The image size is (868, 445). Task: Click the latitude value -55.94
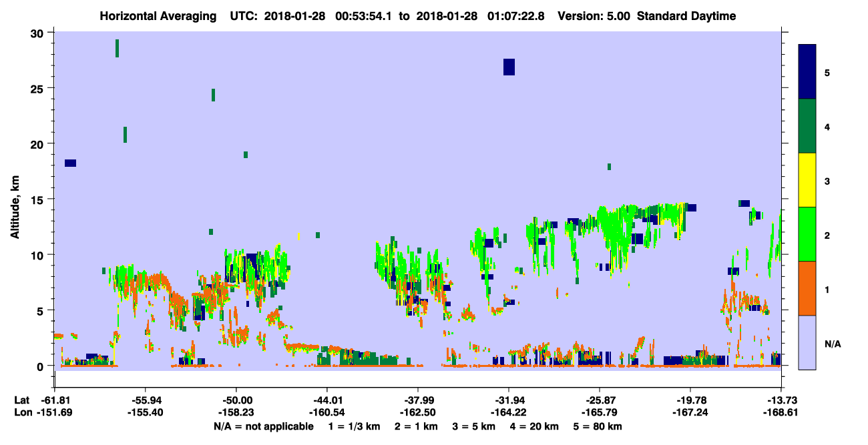click(x=145, y=400)
